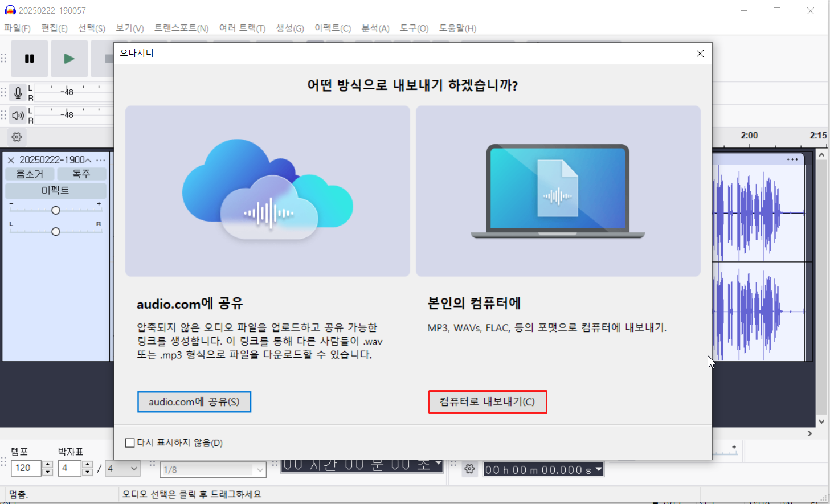Open the 생성(G) menu
830x504 pixels.
(290, 28)
